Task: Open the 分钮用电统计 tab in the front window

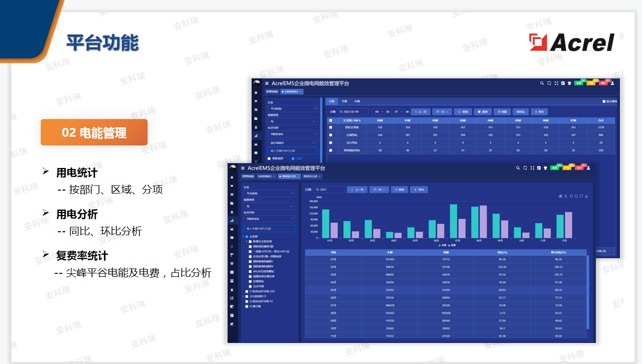Action: tap(266, 176)
